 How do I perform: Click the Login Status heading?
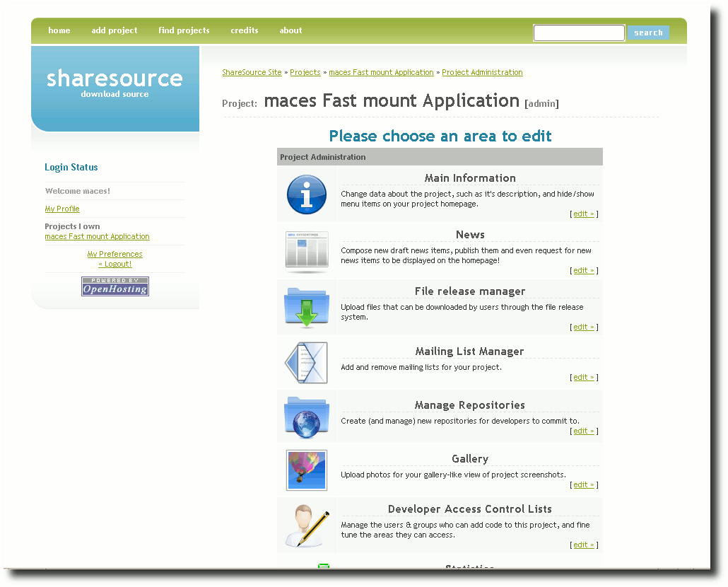coord(71,168)
